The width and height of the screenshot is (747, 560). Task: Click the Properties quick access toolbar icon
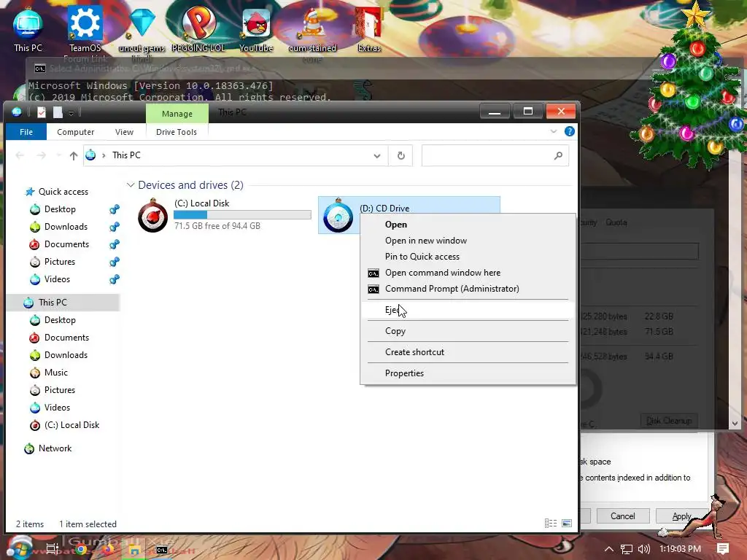click(42, 112)
